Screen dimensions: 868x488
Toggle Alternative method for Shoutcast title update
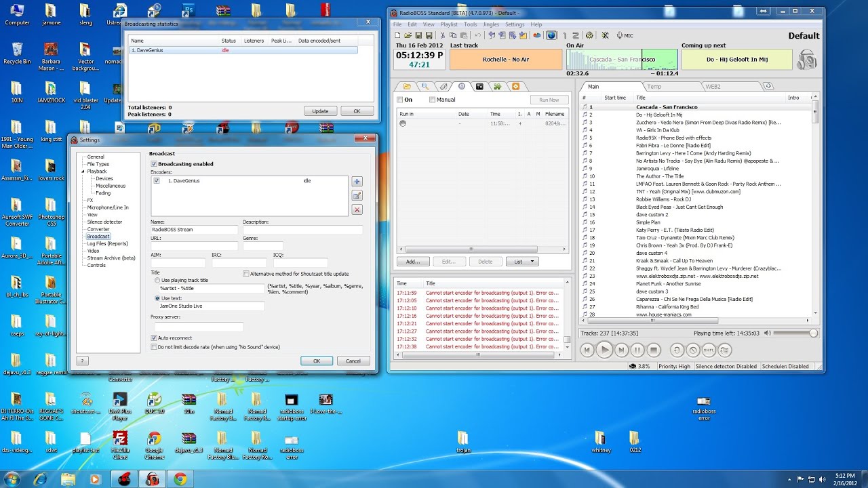pyautogui.click(x=246, y=274)
